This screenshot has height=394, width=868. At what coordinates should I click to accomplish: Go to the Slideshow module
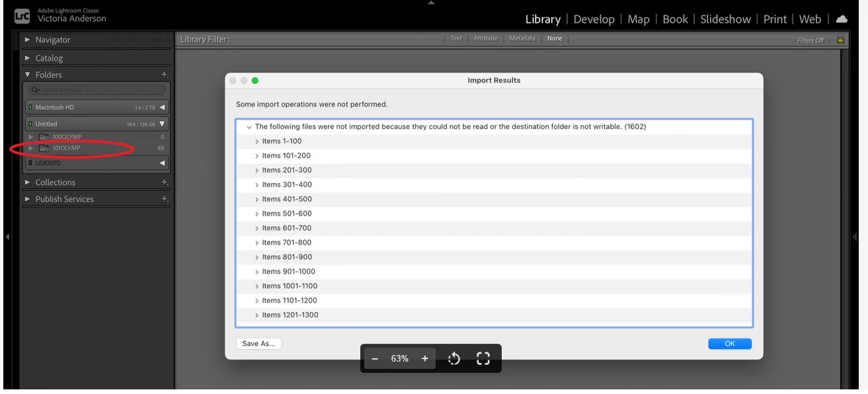[725, 19]
